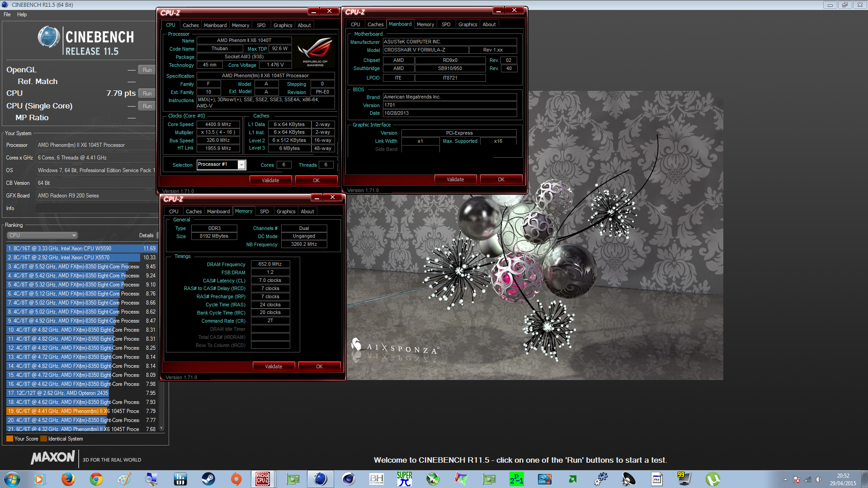The image size is (868, 488).
Task: Open BH Benchmark taskbar icon
Action: 376,479
